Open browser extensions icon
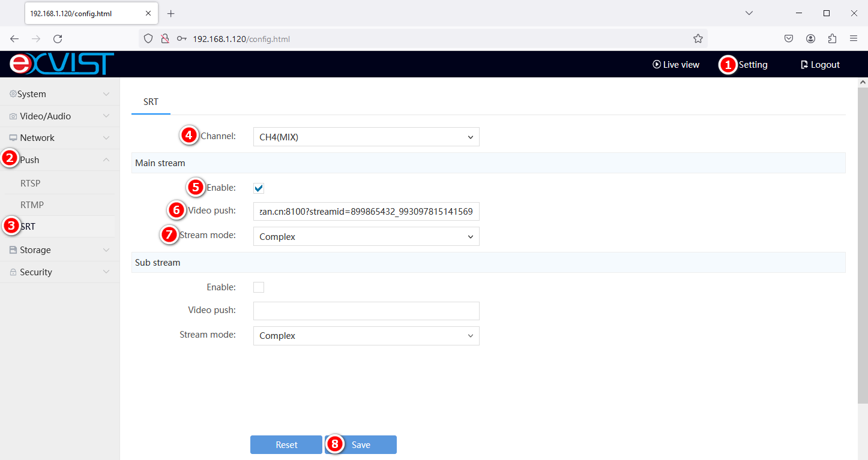Image resolution: width=868 pixels, height=460 pixels. coord(832,39)
